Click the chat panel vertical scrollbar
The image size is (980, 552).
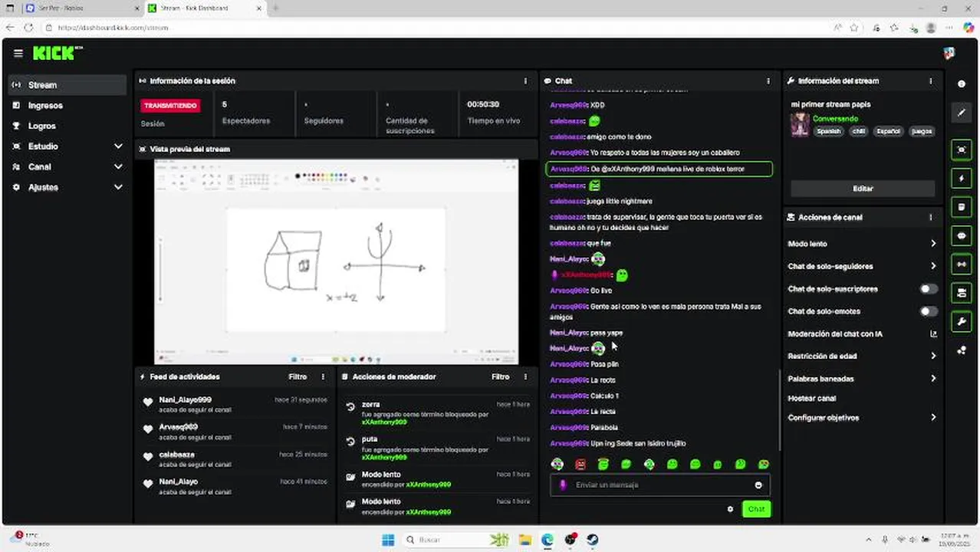(780, 410)
